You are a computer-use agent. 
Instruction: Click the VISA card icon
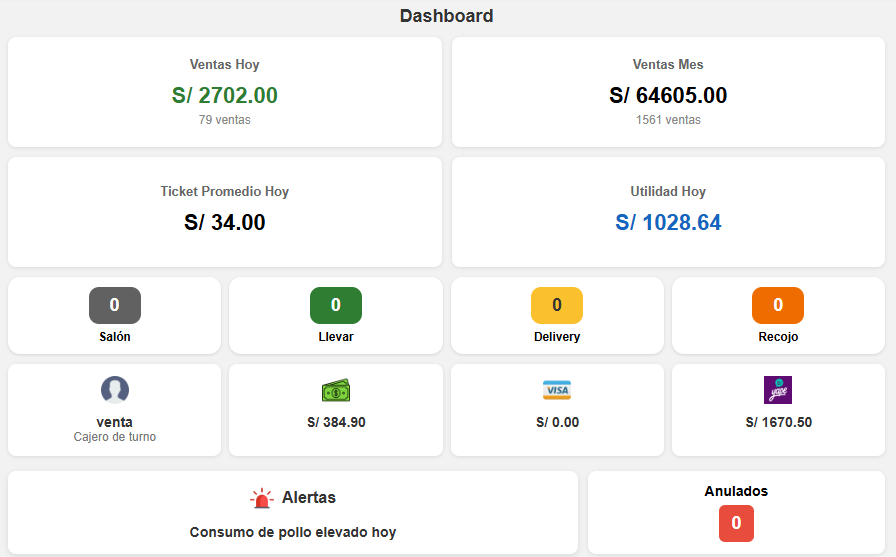(x=557, y=390)
